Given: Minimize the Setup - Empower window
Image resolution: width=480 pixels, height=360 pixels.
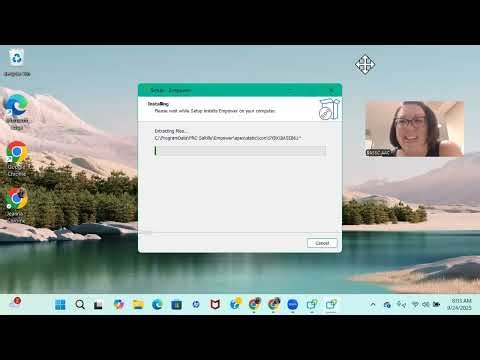Looking at the screenshot, I should tap(291, 90).
